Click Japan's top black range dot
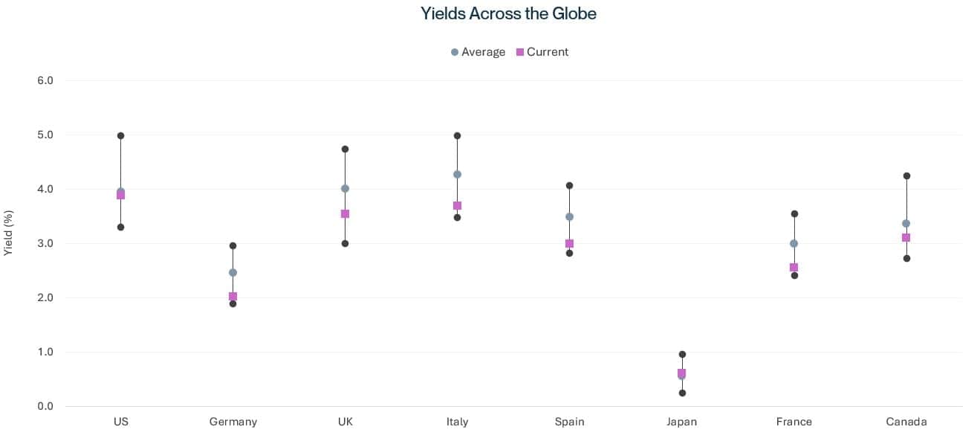The image size is (980, 441). pyautogui.click(x=681, y=354)
